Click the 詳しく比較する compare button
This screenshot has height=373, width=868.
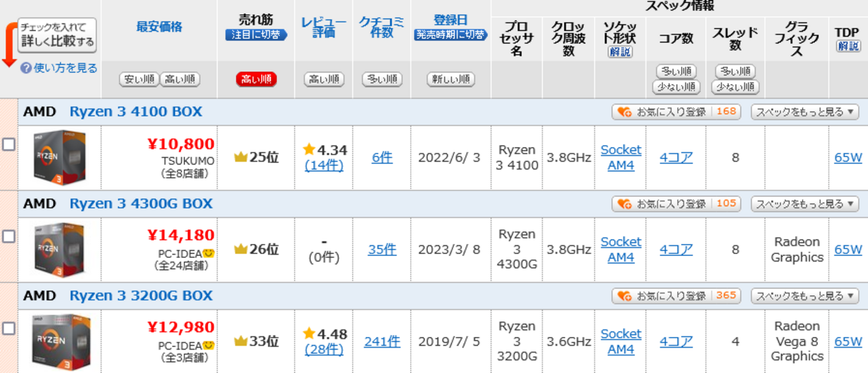[x=57, y=35]
